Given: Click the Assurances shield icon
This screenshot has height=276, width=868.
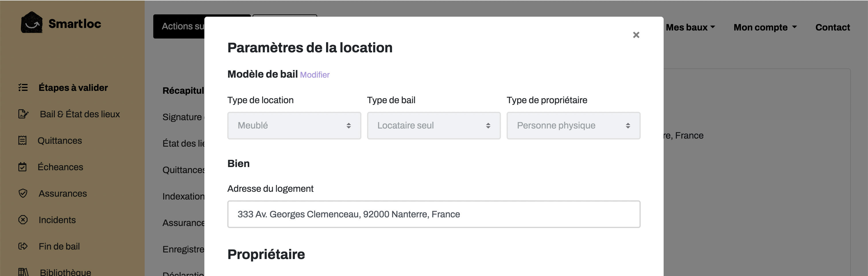Looking at the screenshot, I should (23, 193).
